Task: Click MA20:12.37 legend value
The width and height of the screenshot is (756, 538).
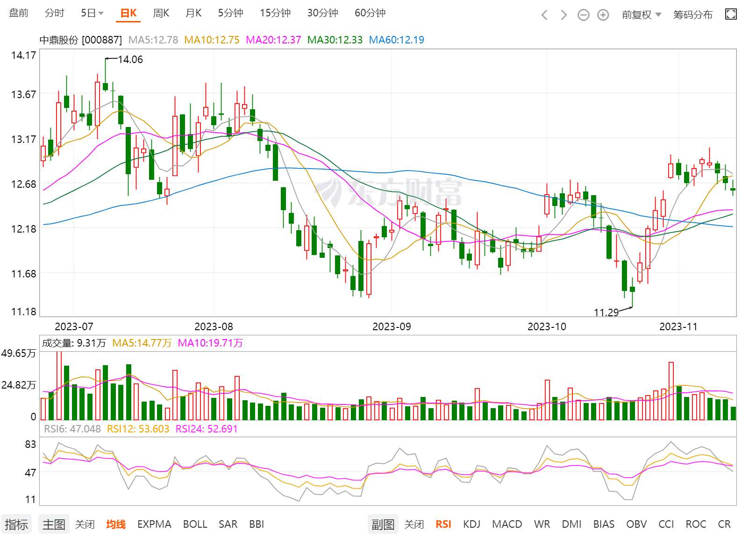Action: [x=273, y=40]
